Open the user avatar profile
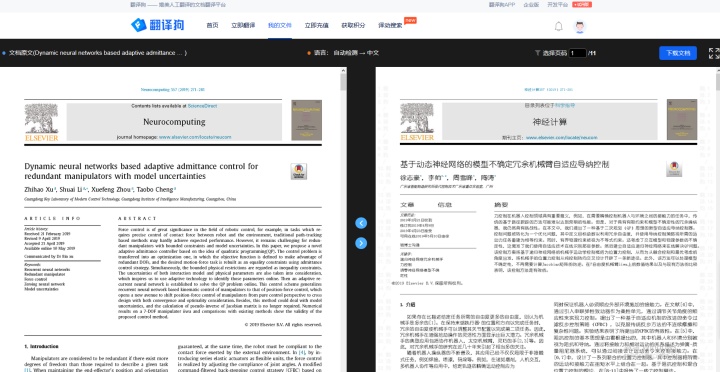 click(580, 27)
